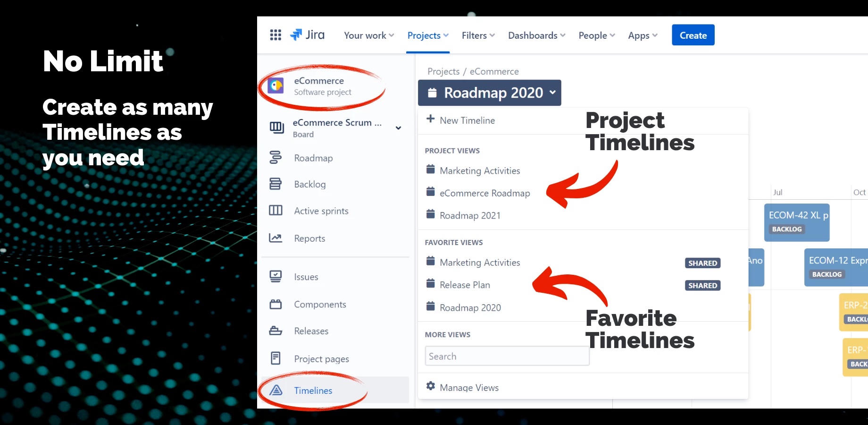Open the Projects dropdown menu
Image resolution: width=868 pixels, height=425 pixels.
click(428, 35)
